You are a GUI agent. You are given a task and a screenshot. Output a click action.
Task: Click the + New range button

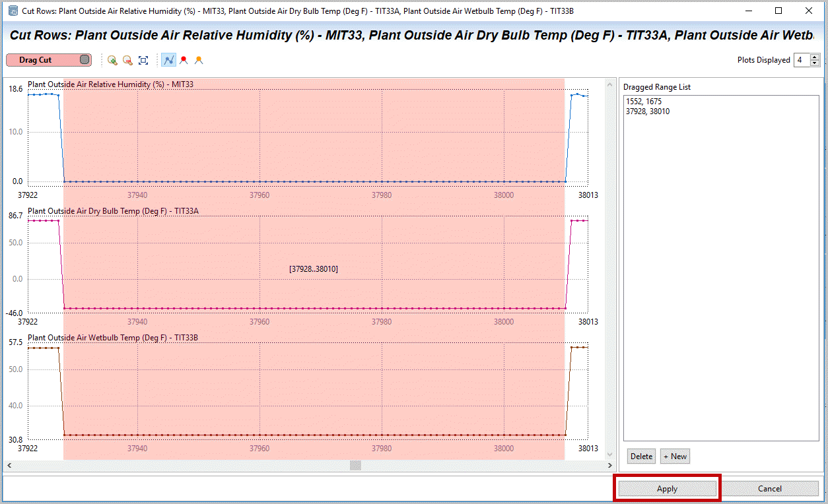coord(675,457)
